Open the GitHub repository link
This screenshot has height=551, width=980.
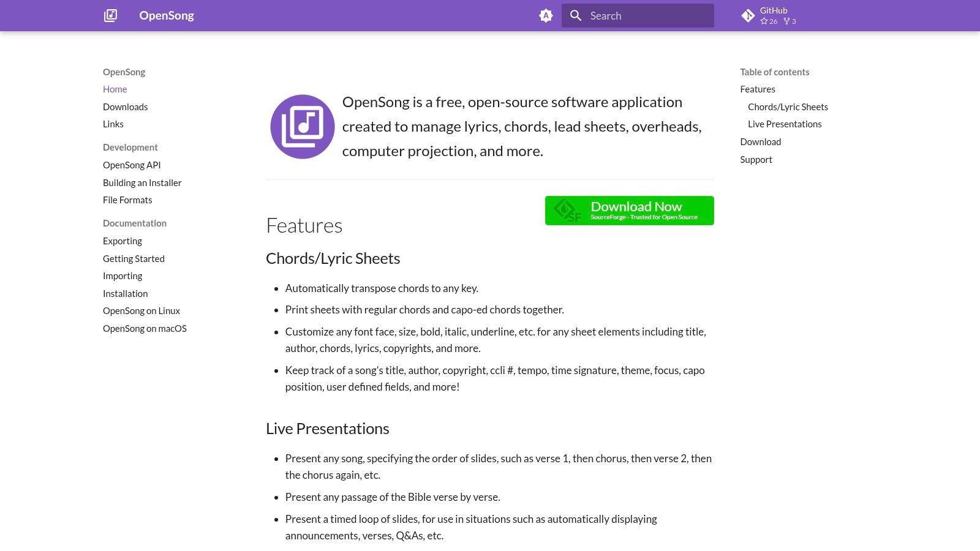tap(802, 15)
